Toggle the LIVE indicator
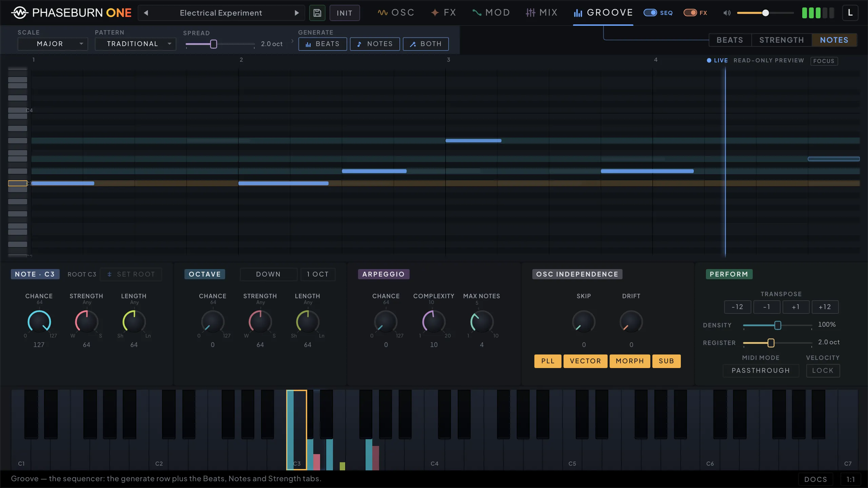Viewport: 868px width, 488px height. tap(717, 60)
